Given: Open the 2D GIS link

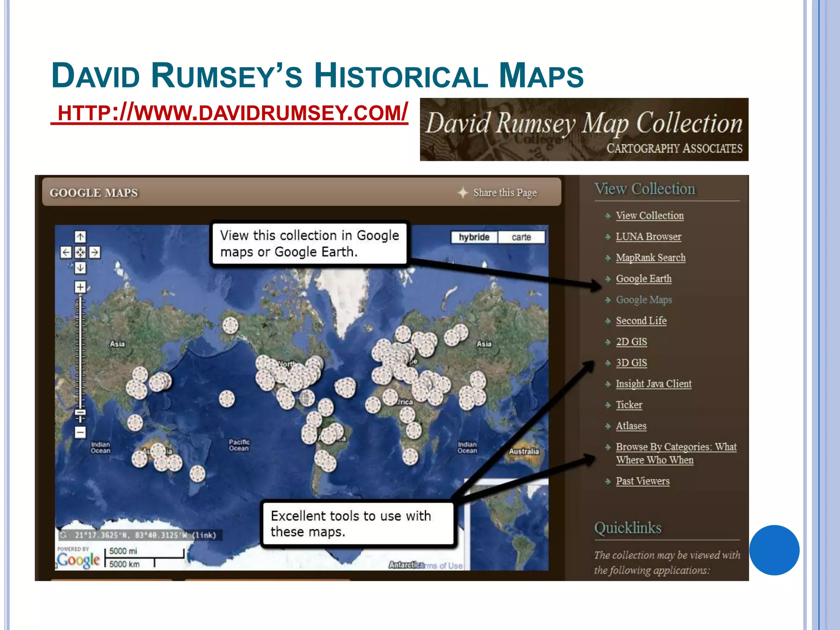Looking at the screenshot, I should tap(631, 342).
